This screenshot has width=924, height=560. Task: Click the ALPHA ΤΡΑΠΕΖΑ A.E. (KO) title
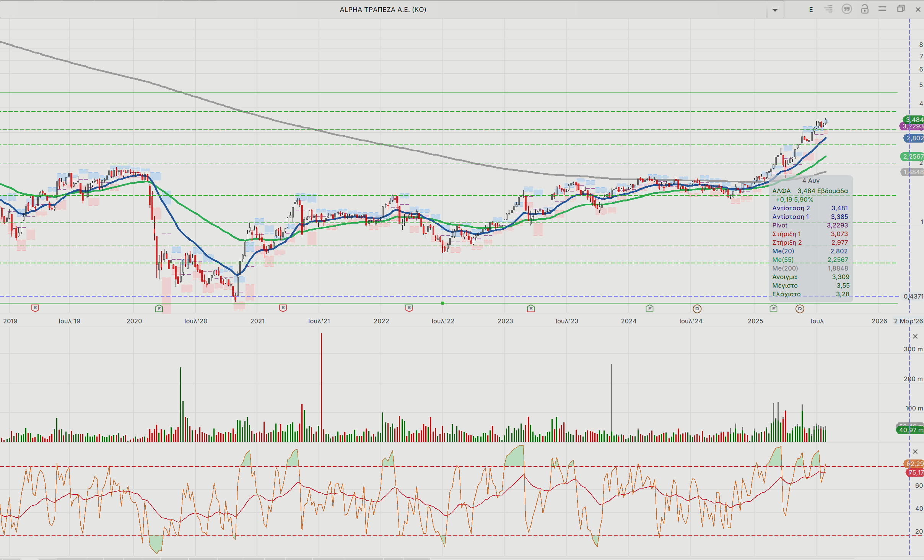[x=383, y=10]
